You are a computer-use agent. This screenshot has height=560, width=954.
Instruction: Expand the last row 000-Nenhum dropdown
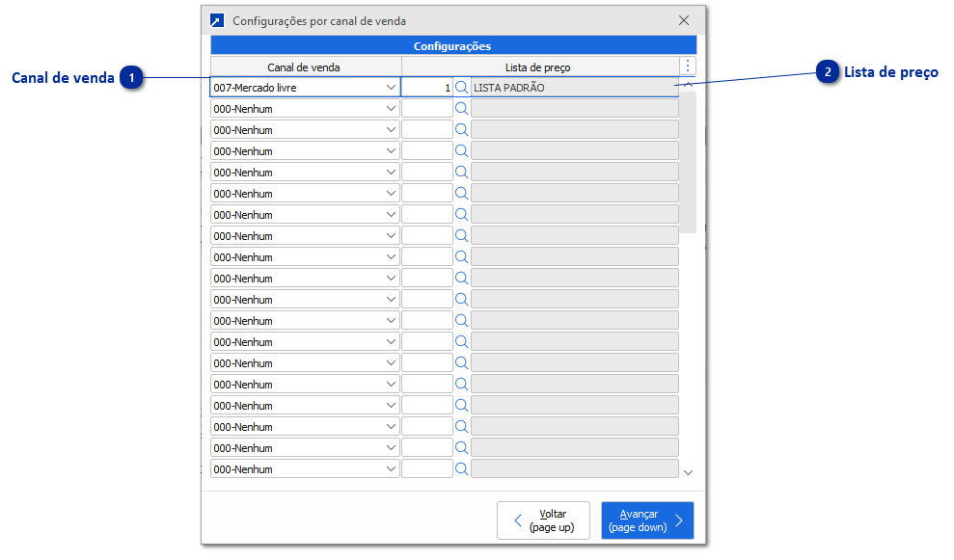pyautogui.click(x=391, y=468)
